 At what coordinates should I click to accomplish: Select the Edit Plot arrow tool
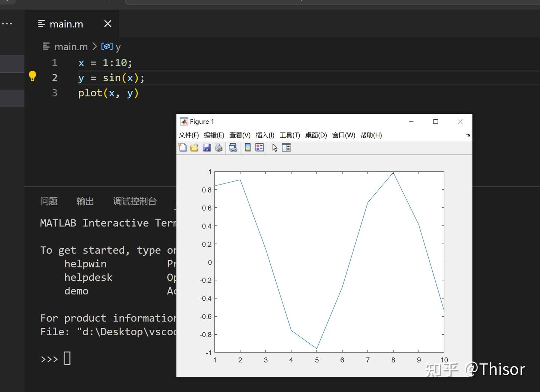point(275,147)
